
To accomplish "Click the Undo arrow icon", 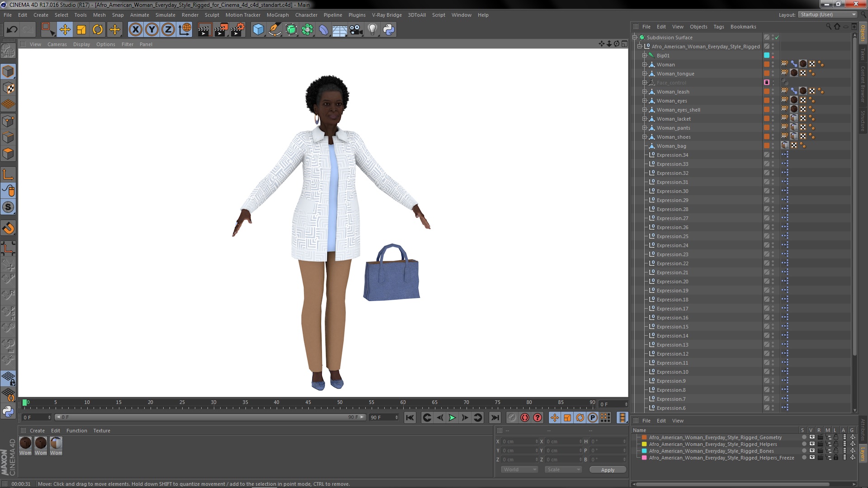I will click(12, 30).
